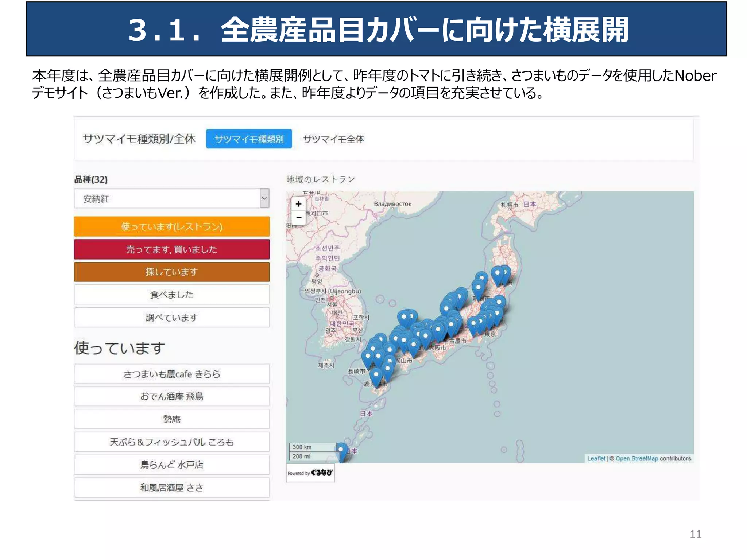Screen dimensions: 747x560
Task: Click the brown 探しています button
Action: [172, 272]
